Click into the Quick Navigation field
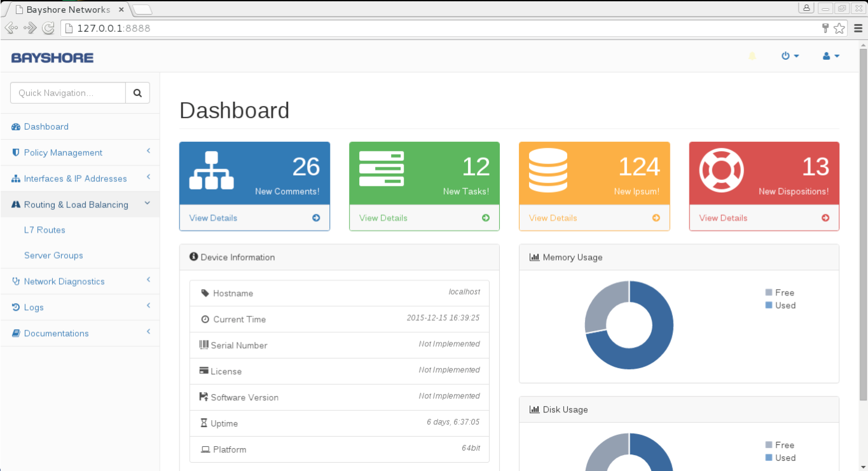Image resolution: width=868 pixels, height=471 pixels. coord(68,93)
